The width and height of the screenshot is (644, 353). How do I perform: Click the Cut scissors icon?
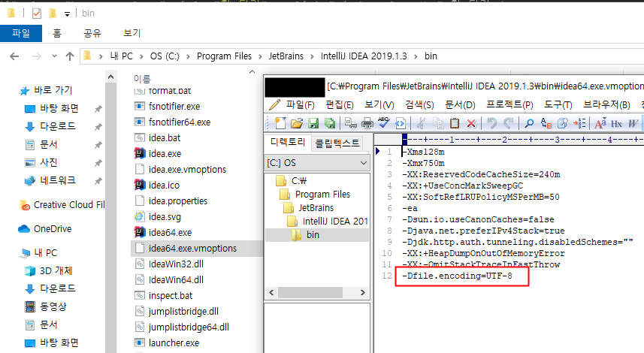421,123
